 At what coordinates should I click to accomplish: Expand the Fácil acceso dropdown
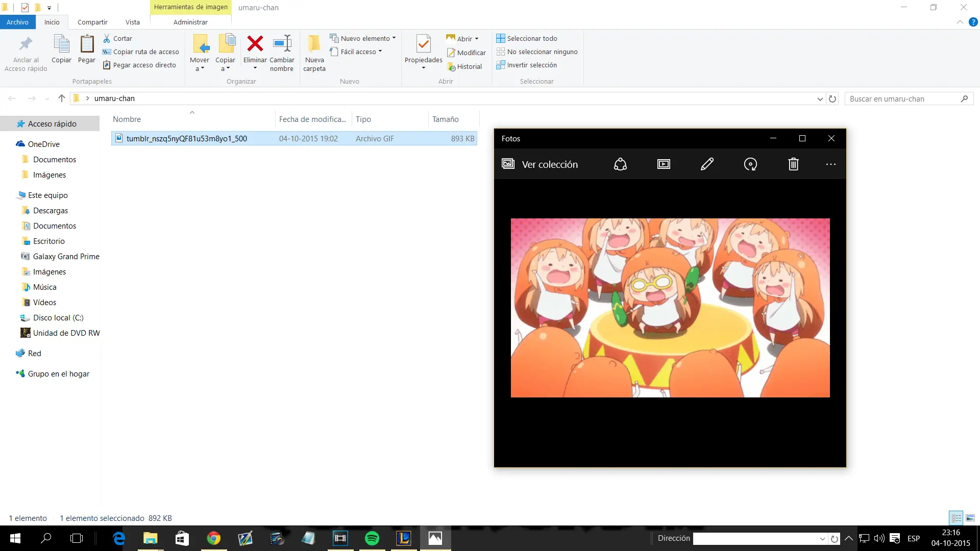(356, 52)
